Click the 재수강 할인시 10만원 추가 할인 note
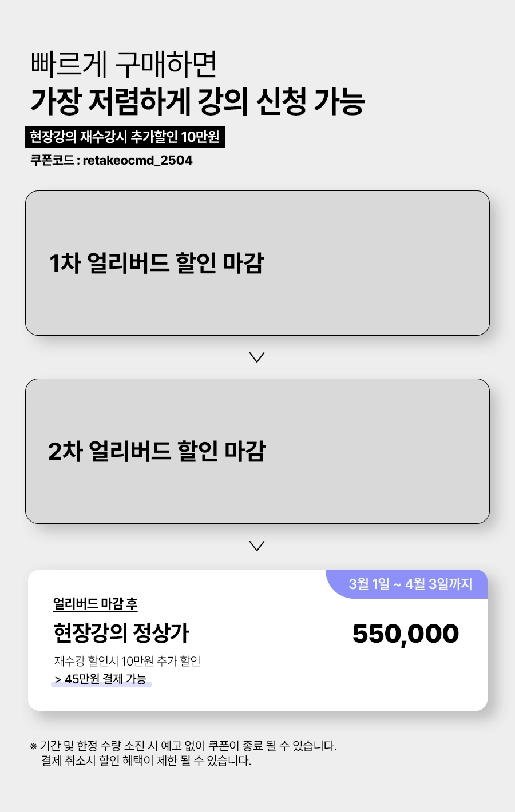This screenshot has width=515, height=812. pyautogui.click(x=127, y=662)
